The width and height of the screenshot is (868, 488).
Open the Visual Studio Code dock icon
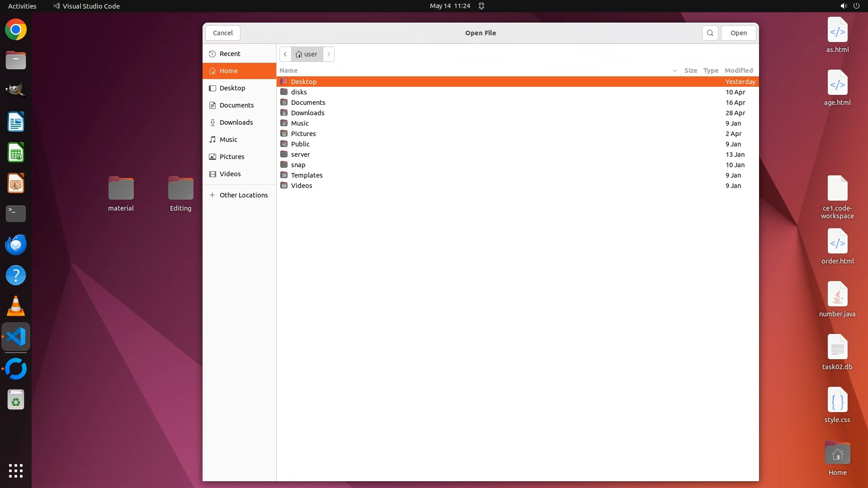click(16, 337)
